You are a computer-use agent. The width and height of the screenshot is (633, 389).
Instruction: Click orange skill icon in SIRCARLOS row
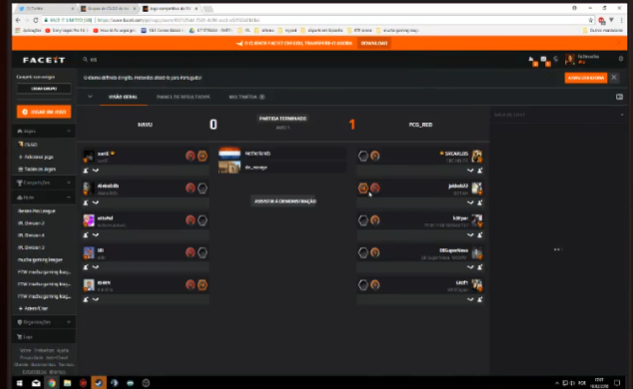point(375,156)
